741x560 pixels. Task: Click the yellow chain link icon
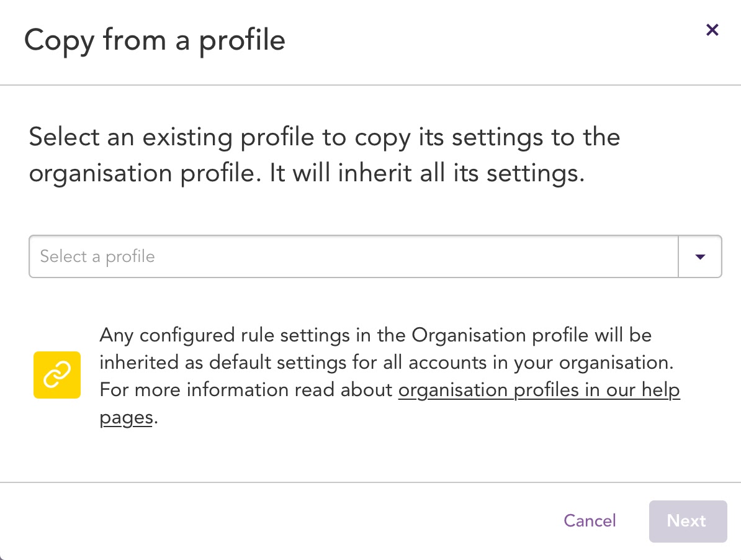57,375
